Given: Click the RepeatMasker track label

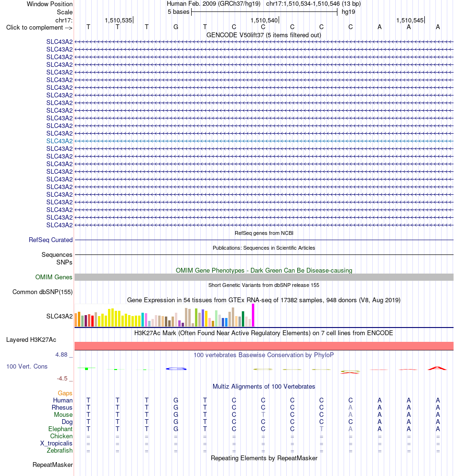Looking at the screenshot, I should coord(53,465).
